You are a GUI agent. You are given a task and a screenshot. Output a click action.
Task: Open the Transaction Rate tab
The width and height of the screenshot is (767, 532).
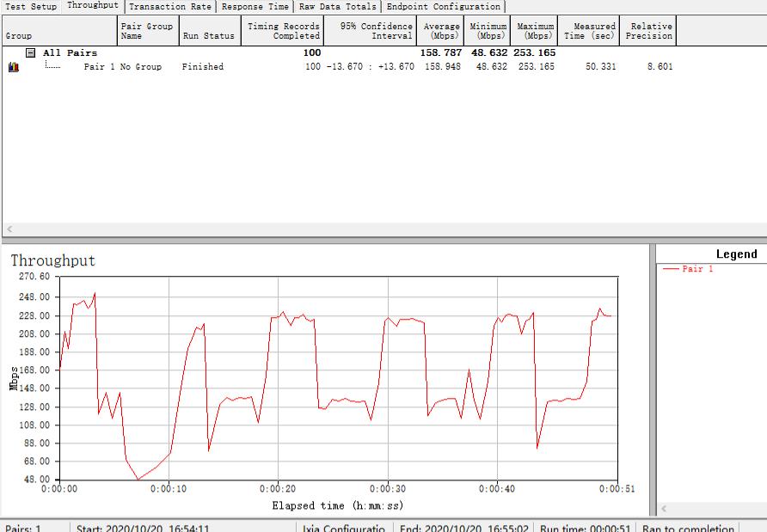[169, 6]
